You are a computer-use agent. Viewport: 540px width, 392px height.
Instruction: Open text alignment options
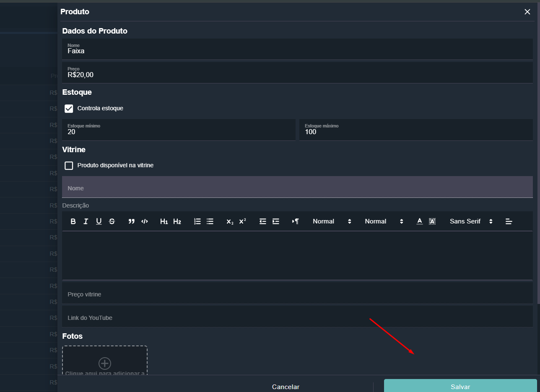point(509,221)
